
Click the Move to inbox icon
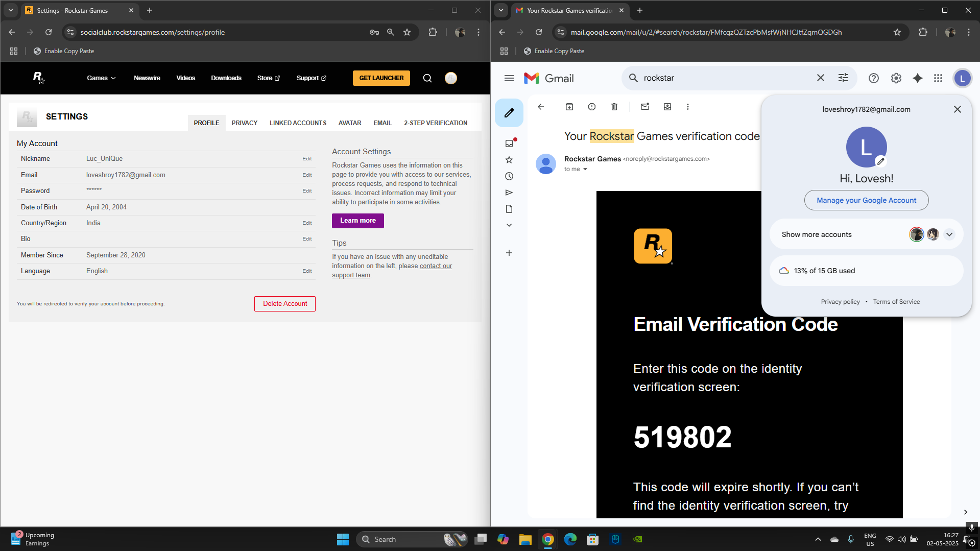(667, 107)
